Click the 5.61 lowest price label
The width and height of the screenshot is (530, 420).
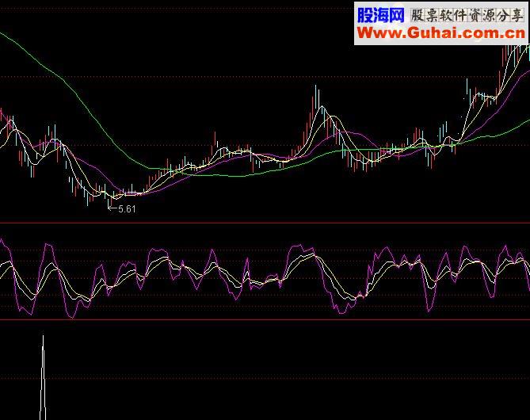127,209
